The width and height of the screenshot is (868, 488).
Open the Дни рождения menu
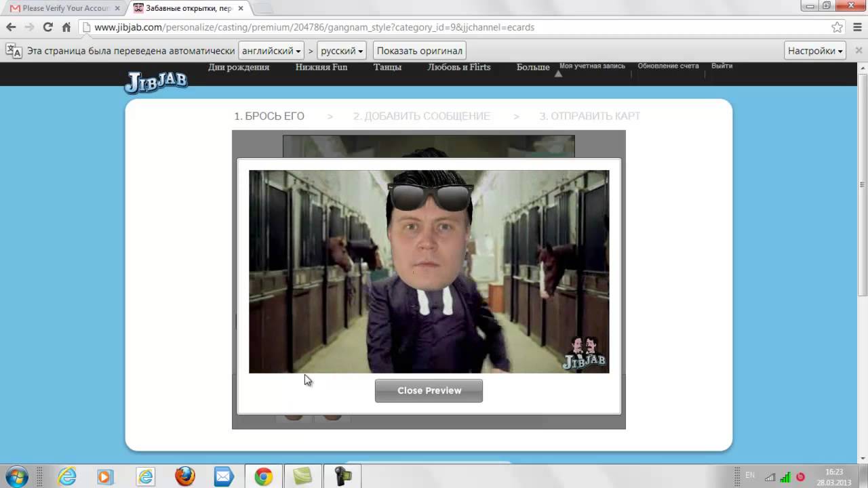[239, 67]
